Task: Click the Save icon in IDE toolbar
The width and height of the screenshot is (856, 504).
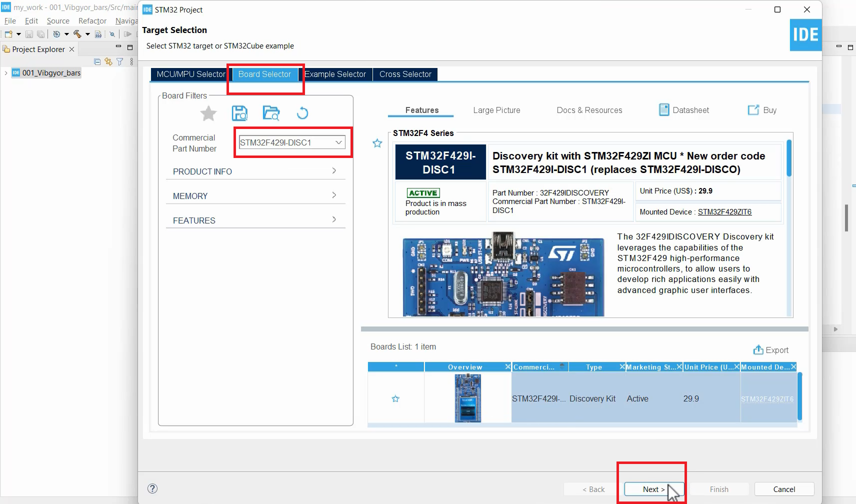Action: 29,34
